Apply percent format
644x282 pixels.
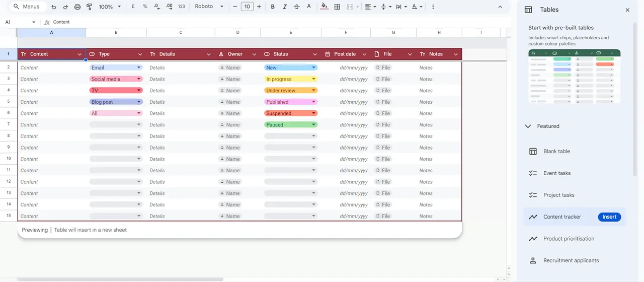pyautogui.click(x=145, y=7)
